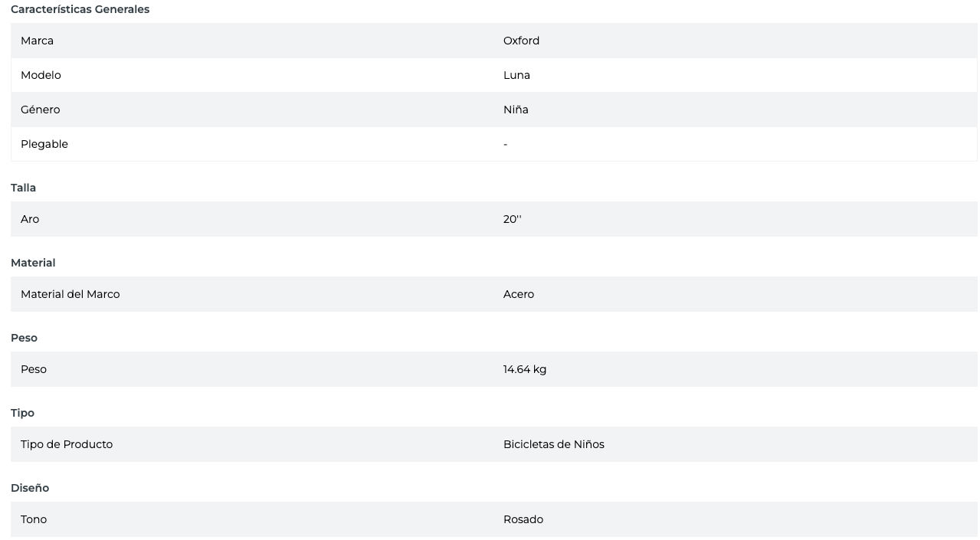Click the Tipo section heading
The image size is (980, 540).
[22, 413]
